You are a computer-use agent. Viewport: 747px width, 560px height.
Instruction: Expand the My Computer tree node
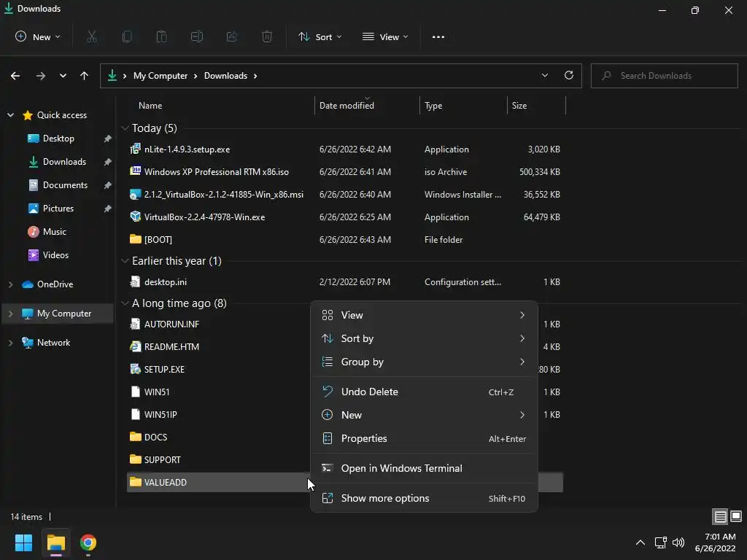click(10, 314)
